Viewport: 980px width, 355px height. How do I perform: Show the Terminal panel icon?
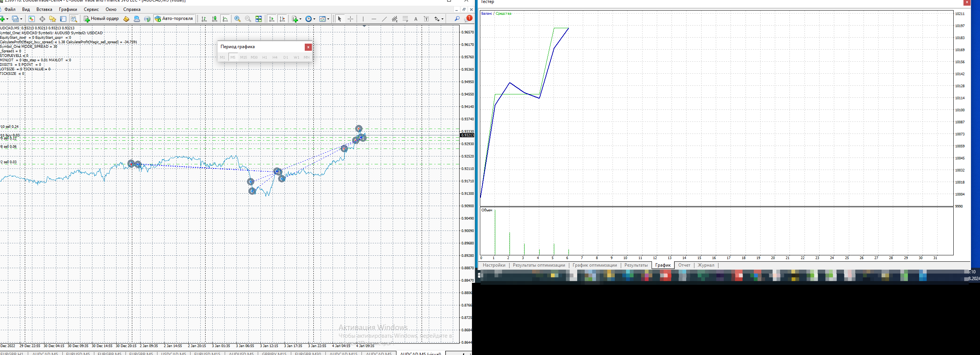click(x=63, y=19)
